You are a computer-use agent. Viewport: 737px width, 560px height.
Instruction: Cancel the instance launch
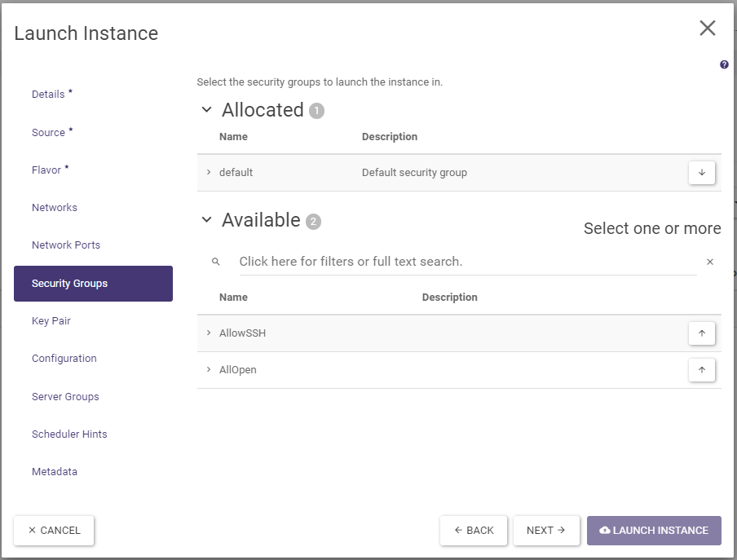point(54,531)
